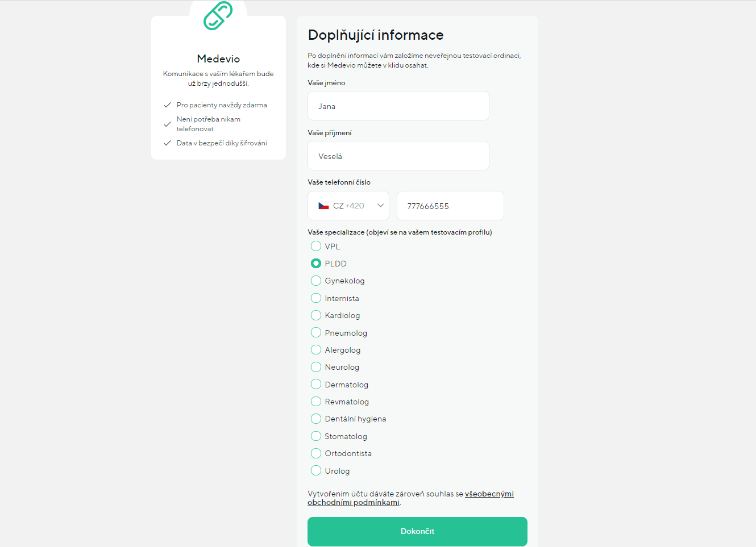The height and width of the screenshot is (547, 756).
Task: Select Kardiolog specialization
Action: pyautogui.click(x=316, y=315)
